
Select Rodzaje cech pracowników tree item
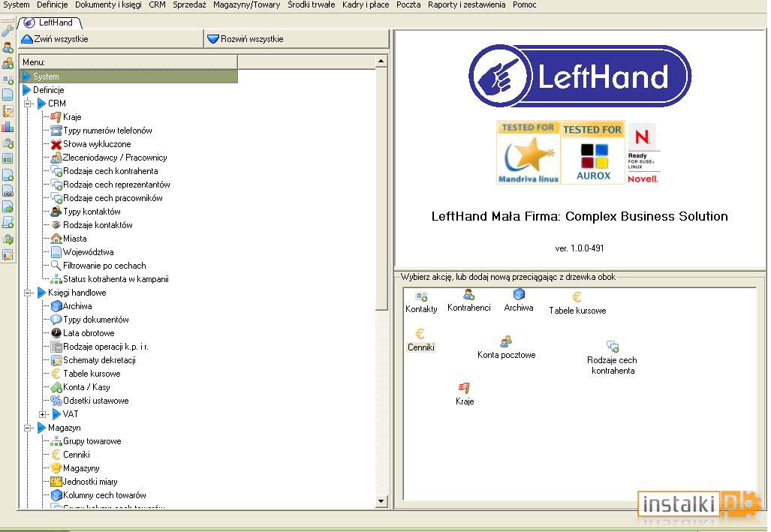(113, 198)
